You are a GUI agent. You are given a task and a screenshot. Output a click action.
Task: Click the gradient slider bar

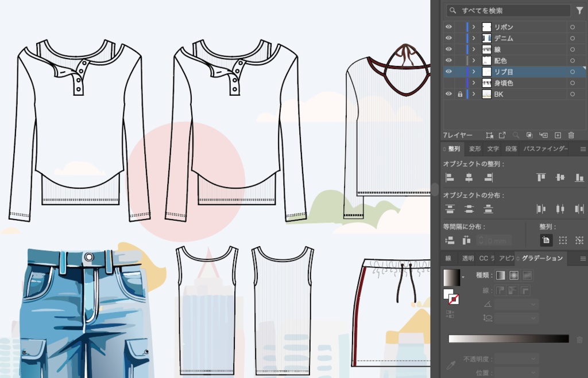point(508,339)
